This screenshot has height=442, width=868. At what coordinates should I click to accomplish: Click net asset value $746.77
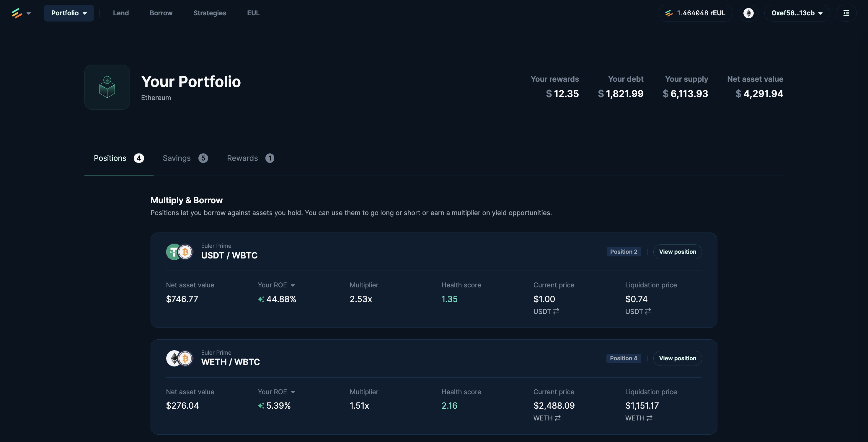coord(182,299)
